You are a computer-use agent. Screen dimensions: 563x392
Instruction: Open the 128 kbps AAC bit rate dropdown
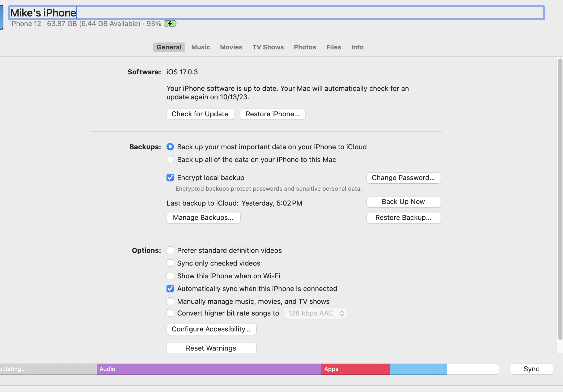[x=315, y=313]
